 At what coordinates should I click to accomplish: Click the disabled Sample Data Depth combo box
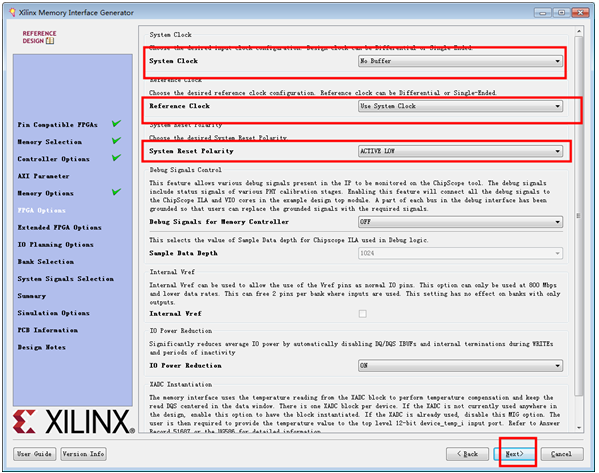pos(460,253)
